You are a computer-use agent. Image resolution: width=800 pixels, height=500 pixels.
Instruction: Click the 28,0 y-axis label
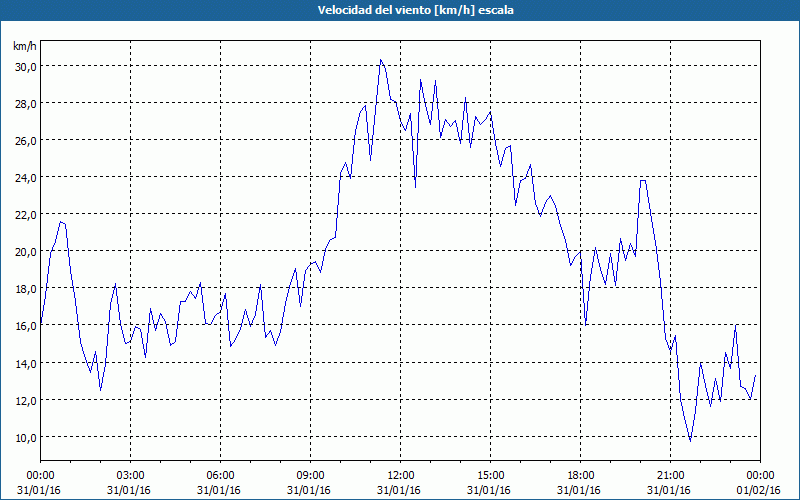point(25,104)
